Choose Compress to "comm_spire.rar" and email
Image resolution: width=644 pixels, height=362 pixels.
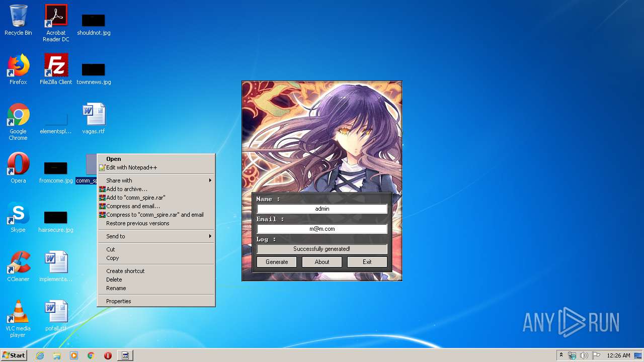156,215
